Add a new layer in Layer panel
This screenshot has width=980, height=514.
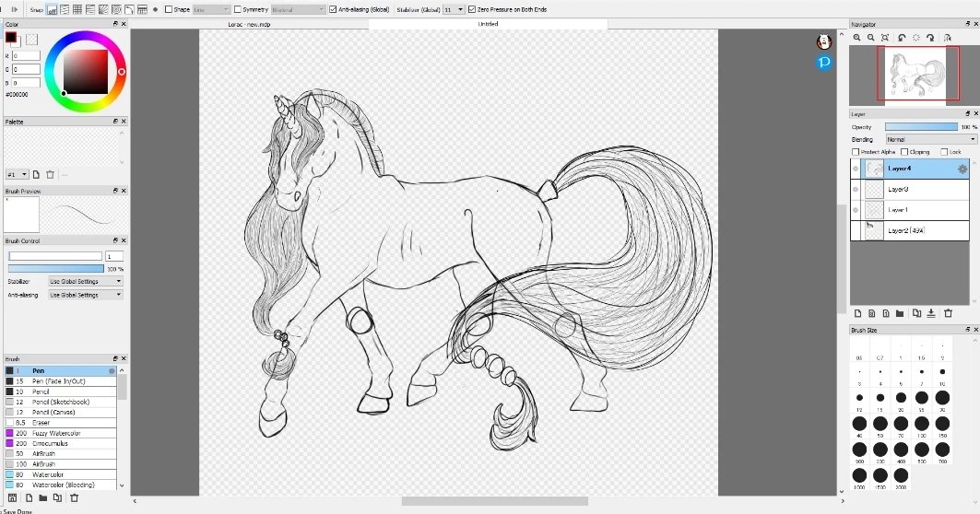pos(858,313)
